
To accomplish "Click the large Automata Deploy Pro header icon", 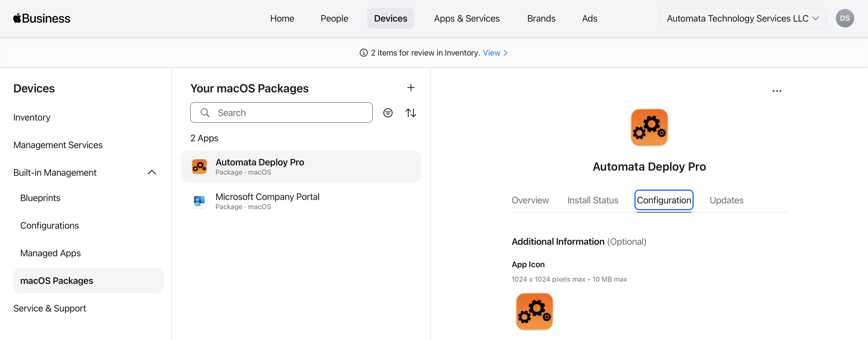I will 649,127.
